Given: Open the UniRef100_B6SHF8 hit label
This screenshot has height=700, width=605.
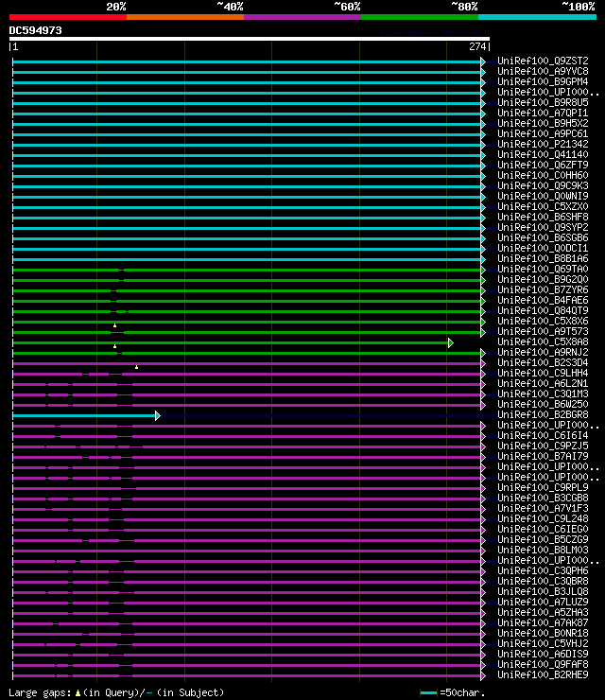Looking at the screenshot, I should pos(543,217).
